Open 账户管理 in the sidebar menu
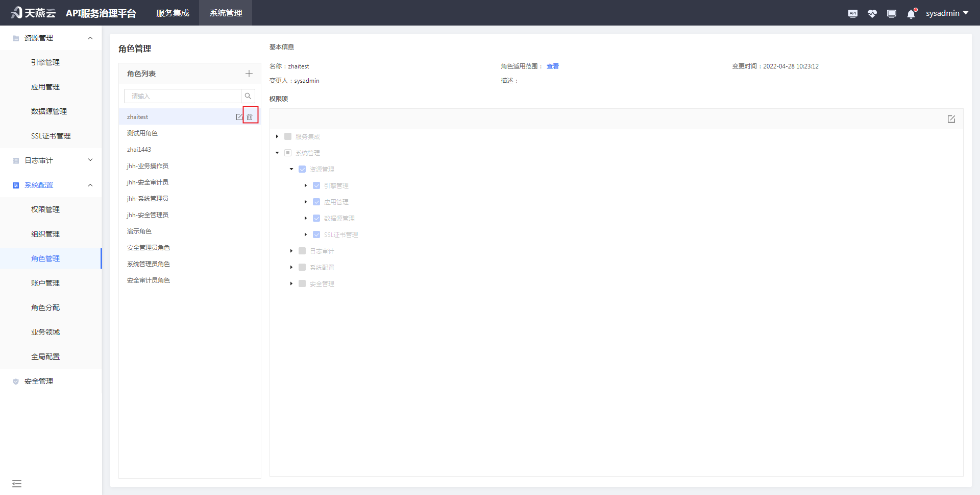This screenshot has height=495, width=980. click(x=45, y=283)
